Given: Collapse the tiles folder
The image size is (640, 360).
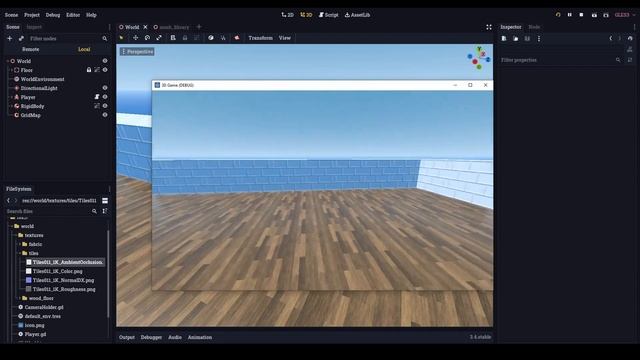Looking at the screenshot, I should click(x=20, y=253).
